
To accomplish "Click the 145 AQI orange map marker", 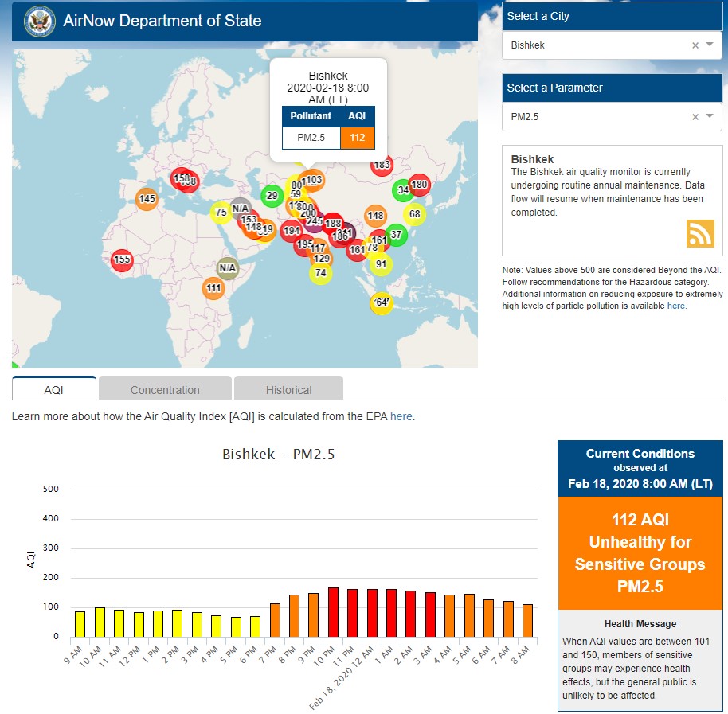I will pyautogui.click(x=147, y=199).
